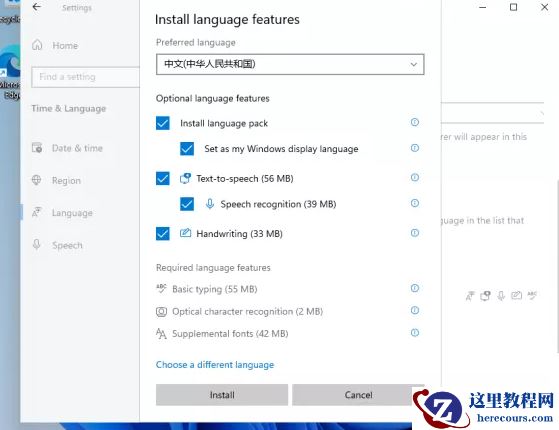Screen dimensions: 559x430
Task: Click the Handwriting pen icon
Action: 185,233
